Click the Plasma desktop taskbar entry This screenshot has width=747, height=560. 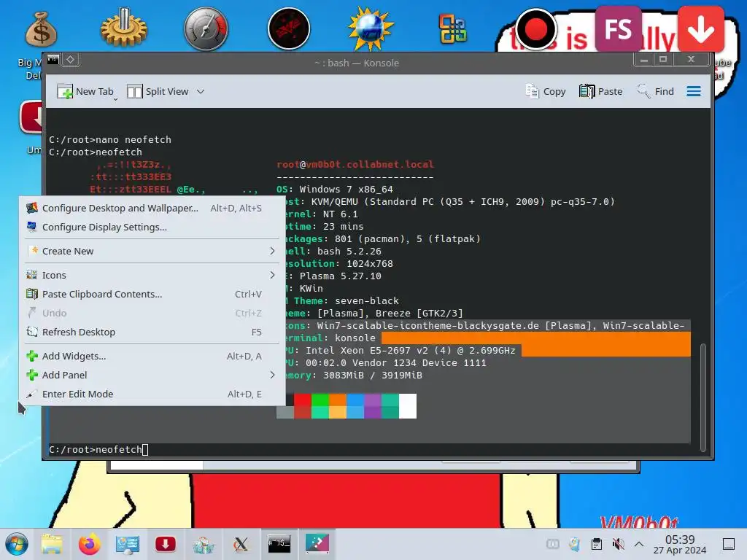click(x=317, y=544)
